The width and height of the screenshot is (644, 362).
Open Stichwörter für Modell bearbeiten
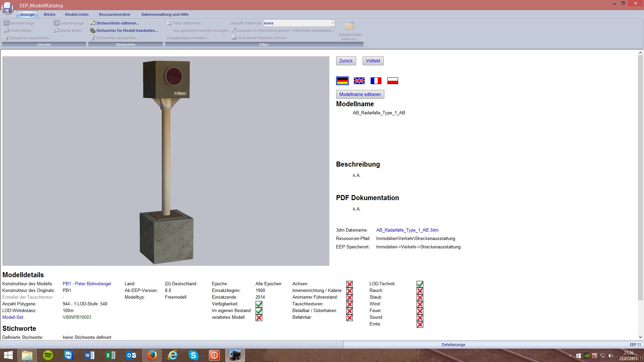(126, 31)
